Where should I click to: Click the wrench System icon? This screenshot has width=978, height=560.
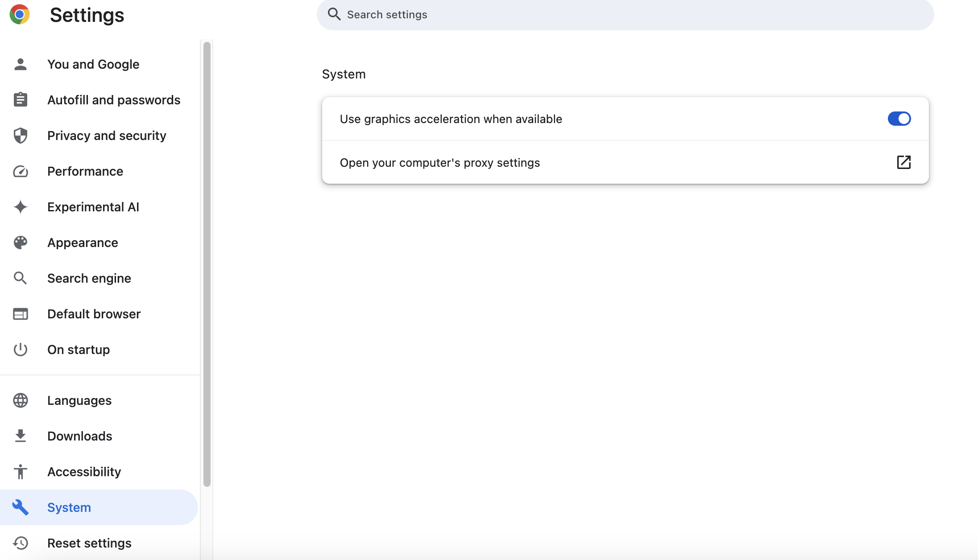point(21,507)
